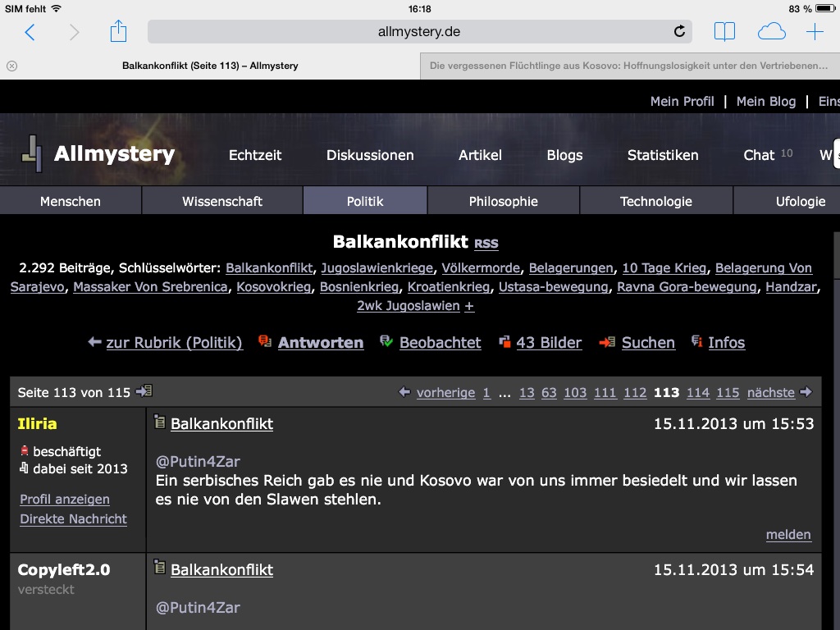The image size is (840, 630).
Task: Click the Handzar keyword link
Action: click(x=792, y=286)
